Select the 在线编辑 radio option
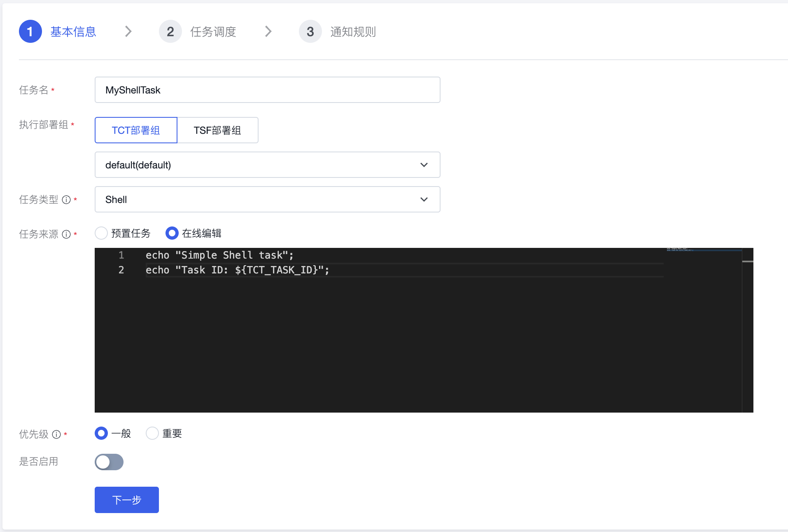 pyautogui.click(x=172, y=233)
